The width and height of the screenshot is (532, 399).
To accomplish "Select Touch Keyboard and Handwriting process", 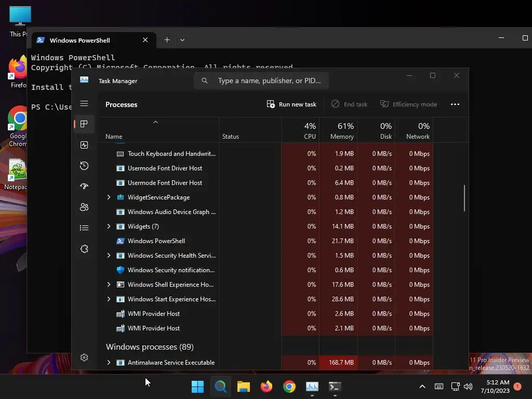I will [265, 154].
